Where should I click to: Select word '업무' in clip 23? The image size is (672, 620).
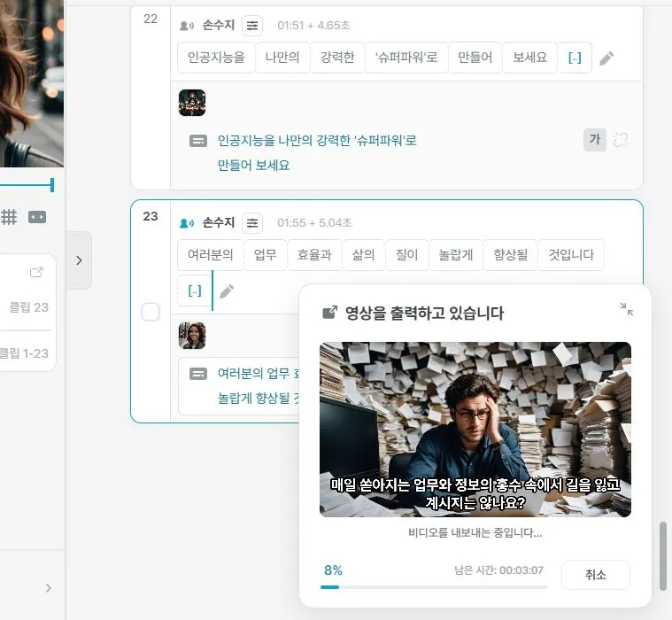266,255
